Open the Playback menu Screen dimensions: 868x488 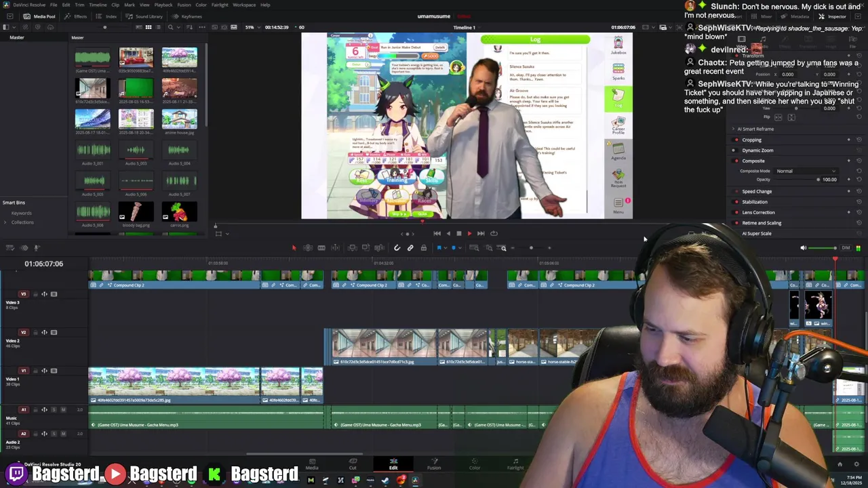163,5
